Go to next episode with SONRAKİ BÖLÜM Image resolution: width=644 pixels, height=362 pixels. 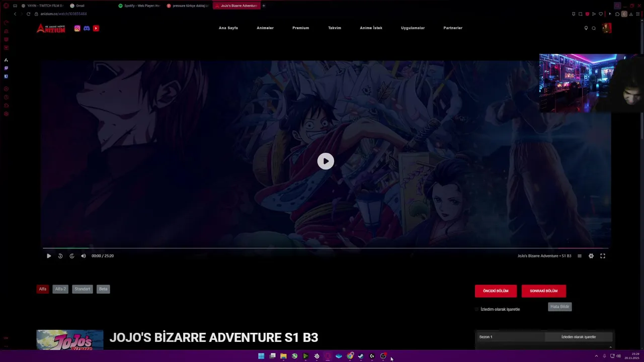[544, 291]
